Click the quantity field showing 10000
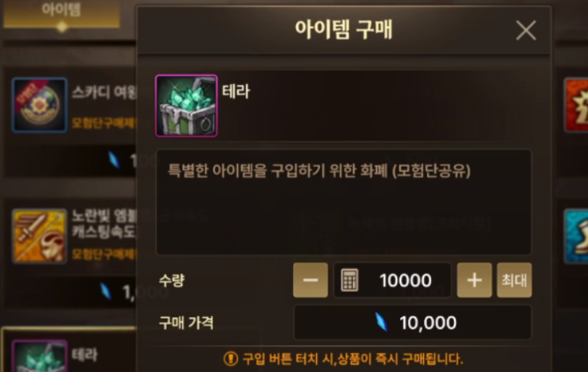The image size is (588, 372). (392, 280)
